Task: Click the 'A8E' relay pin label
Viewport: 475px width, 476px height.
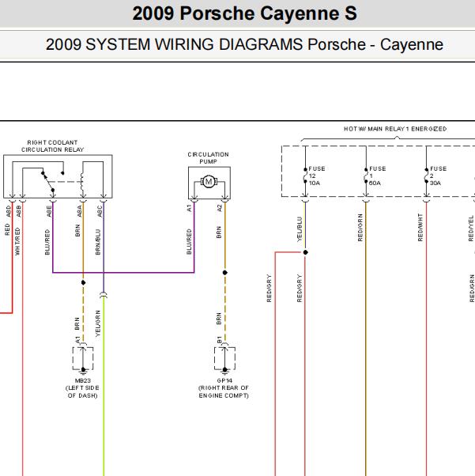Action: (x=49, y=211)
